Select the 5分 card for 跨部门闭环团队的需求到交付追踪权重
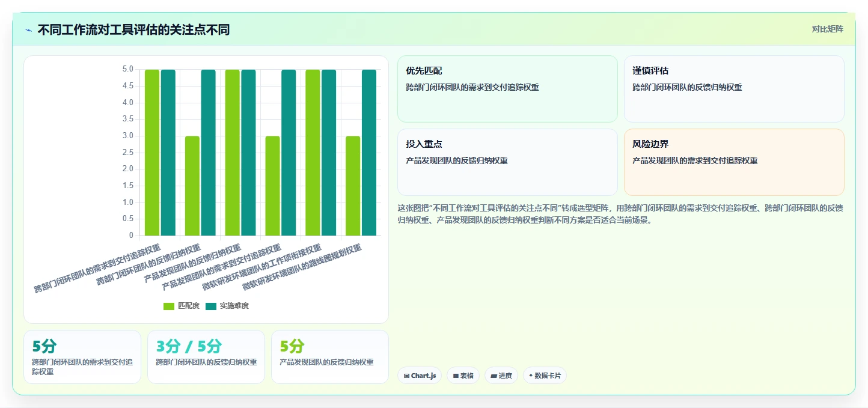 pyautogui.click(x=82, y=357)
